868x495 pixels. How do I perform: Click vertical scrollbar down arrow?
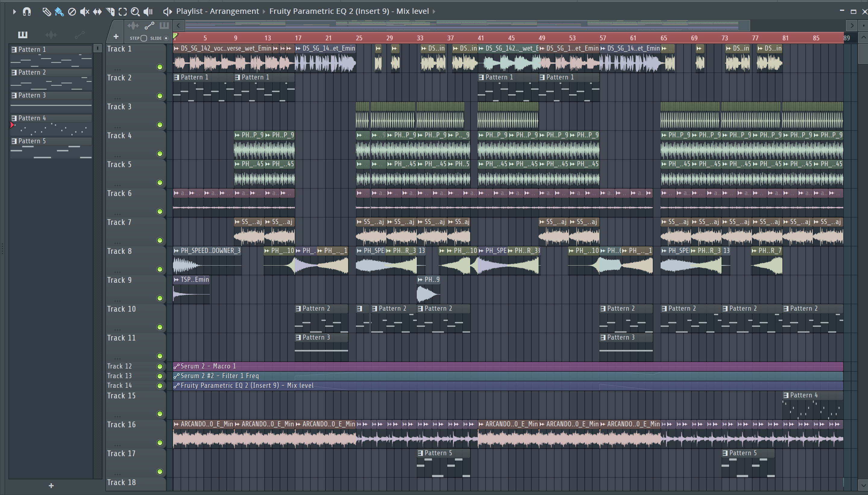click(x=863, y=485)
